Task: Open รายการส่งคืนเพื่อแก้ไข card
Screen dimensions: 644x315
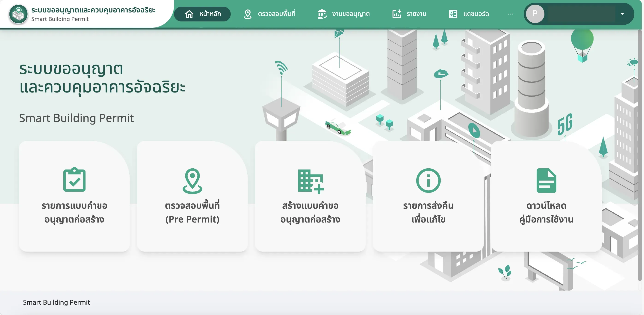Action: (428, 196)
